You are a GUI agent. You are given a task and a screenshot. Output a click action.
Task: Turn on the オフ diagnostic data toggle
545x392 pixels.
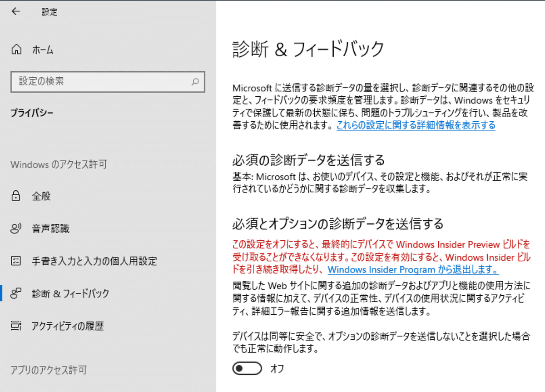[247, 368]
